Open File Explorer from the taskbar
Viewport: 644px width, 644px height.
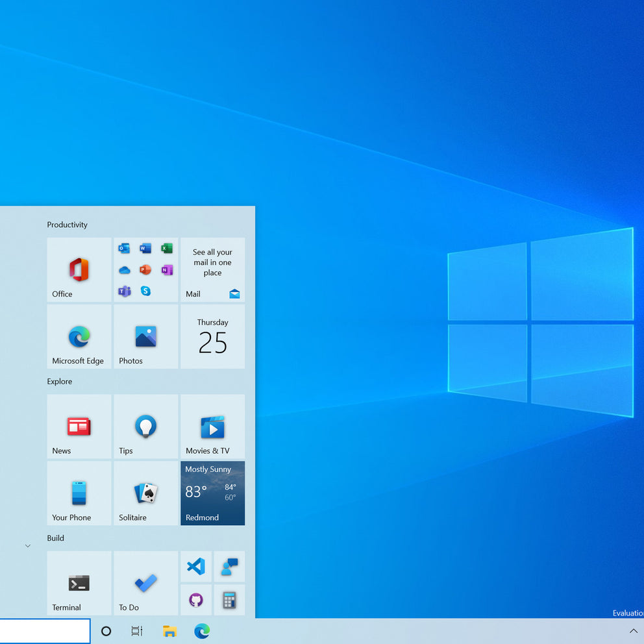tap(169, 630)
